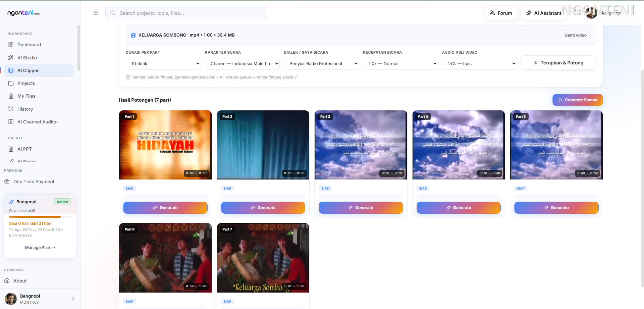Click the search magnifier icon
The height and width of the screenshot is (309, 644).
tap(113, 13)
